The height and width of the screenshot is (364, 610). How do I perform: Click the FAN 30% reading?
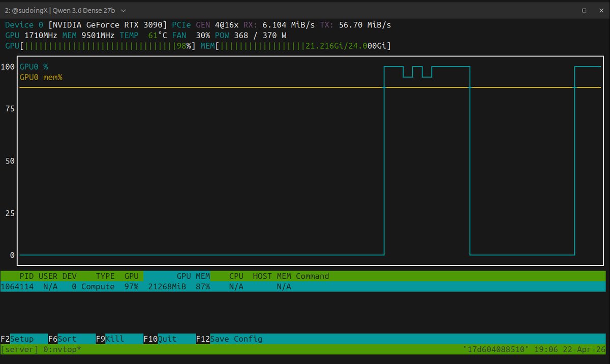click(x=191, y=36)
